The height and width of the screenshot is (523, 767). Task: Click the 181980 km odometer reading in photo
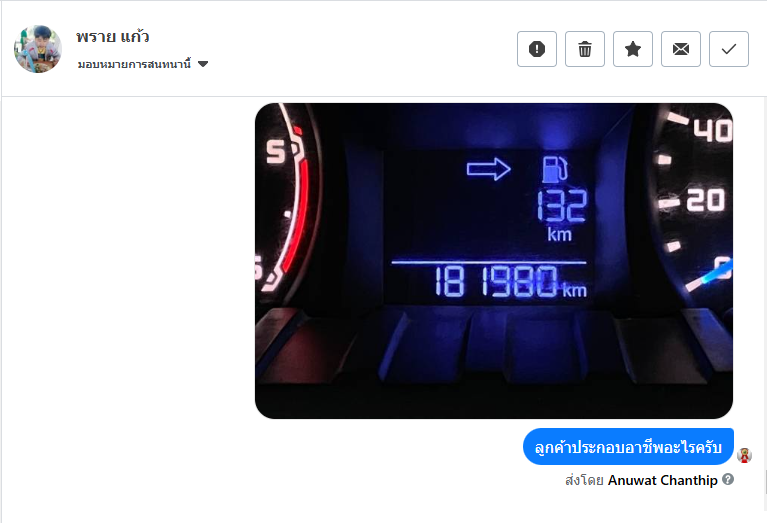click(510, 282)
